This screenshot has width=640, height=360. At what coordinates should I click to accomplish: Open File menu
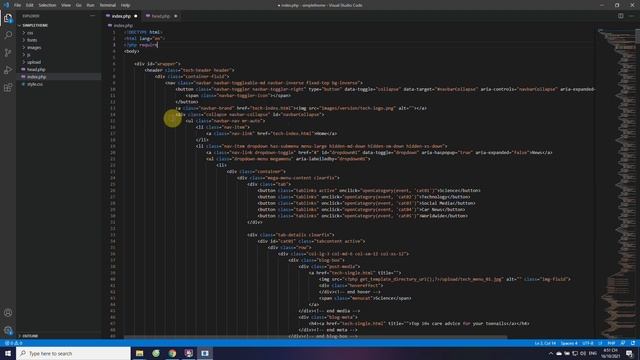coord(18,5)
